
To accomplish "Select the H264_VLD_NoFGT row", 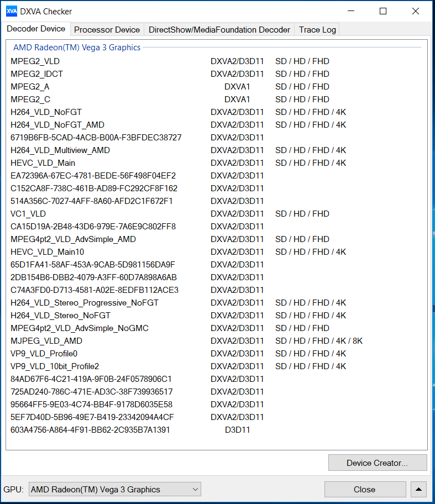I will pyautogui.click(x=216, y=112).
